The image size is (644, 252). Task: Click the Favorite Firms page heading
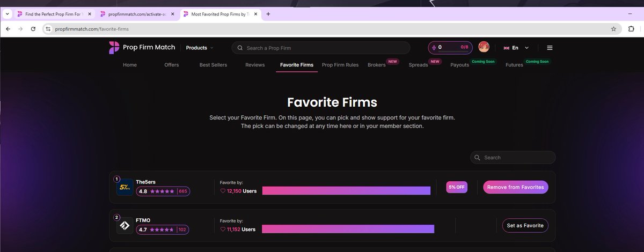pos(332,102)
